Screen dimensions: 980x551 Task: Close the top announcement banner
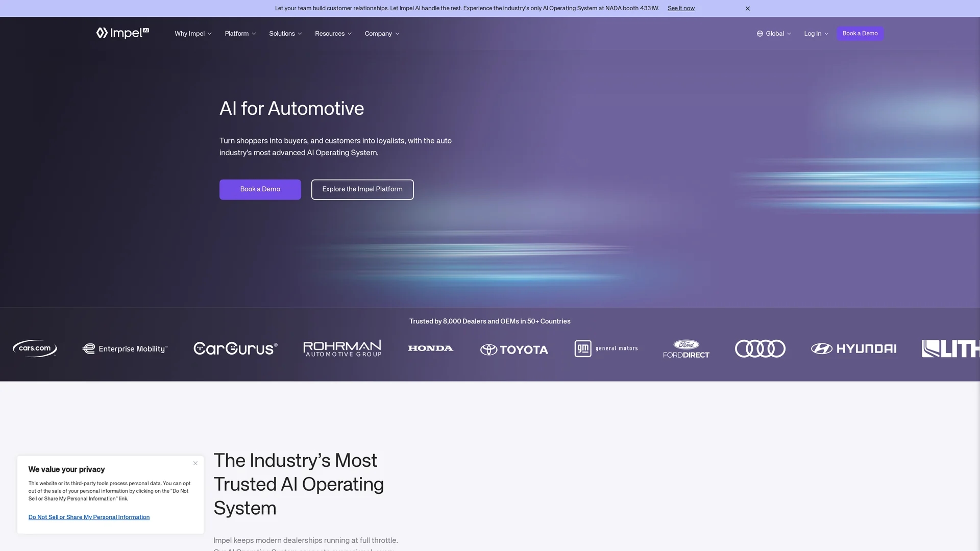(x=748, y=9)
